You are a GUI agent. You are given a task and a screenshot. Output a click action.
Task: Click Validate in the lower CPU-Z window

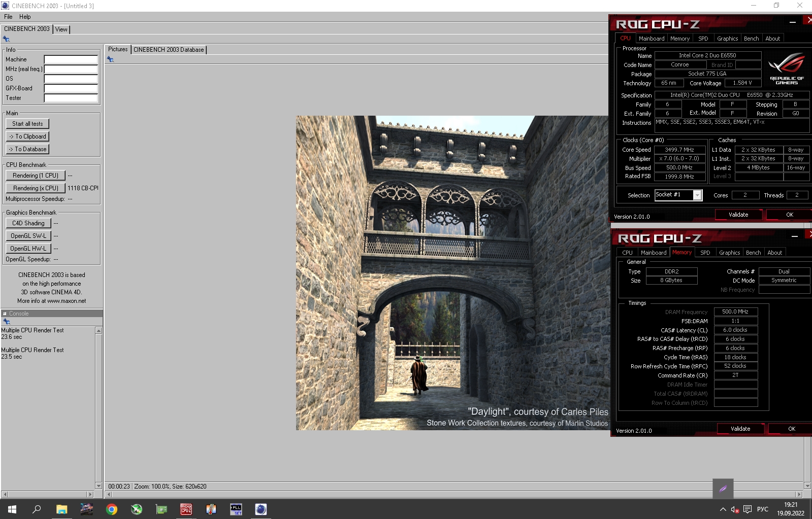740,429
